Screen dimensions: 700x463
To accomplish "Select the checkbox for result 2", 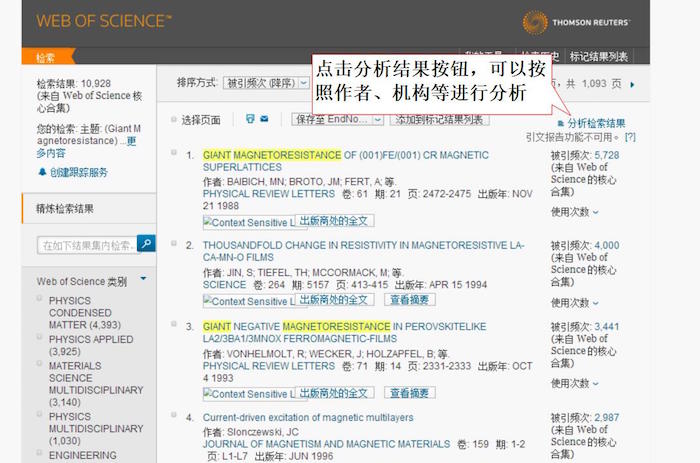I will [174, 243].
